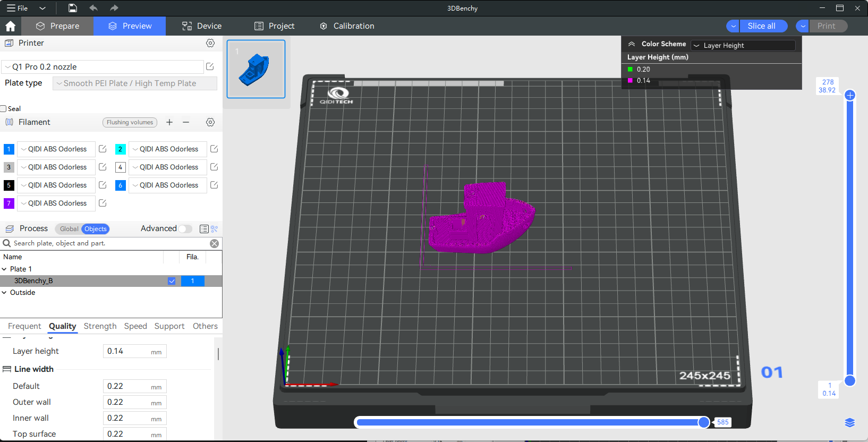Switch to the Prepare tab
Screen dimensions: 868x442
[57, 26]
